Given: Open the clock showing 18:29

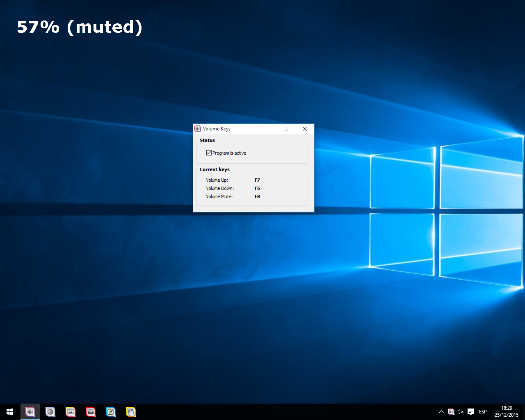Looking at the screenshot, I should tap(507, 412).
